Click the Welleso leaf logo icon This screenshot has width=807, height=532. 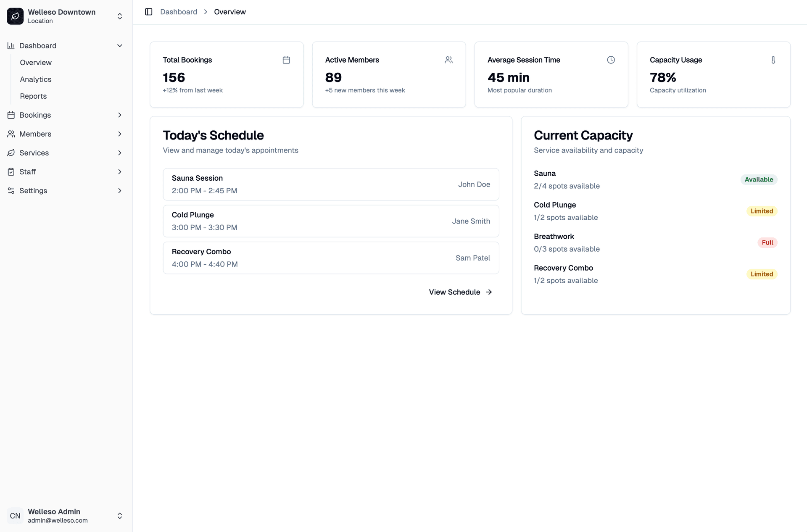(15, 16)
